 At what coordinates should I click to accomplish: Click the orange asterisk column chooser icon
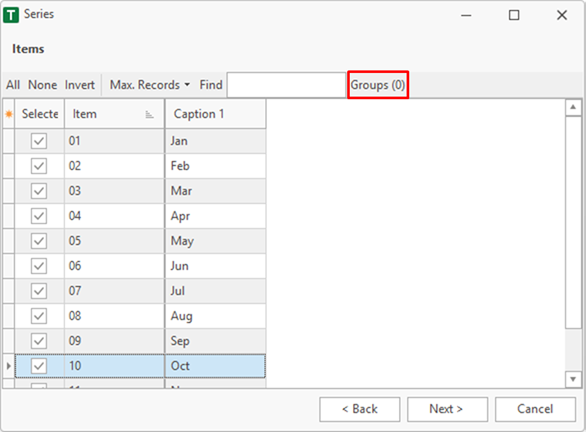pos(9,114)
